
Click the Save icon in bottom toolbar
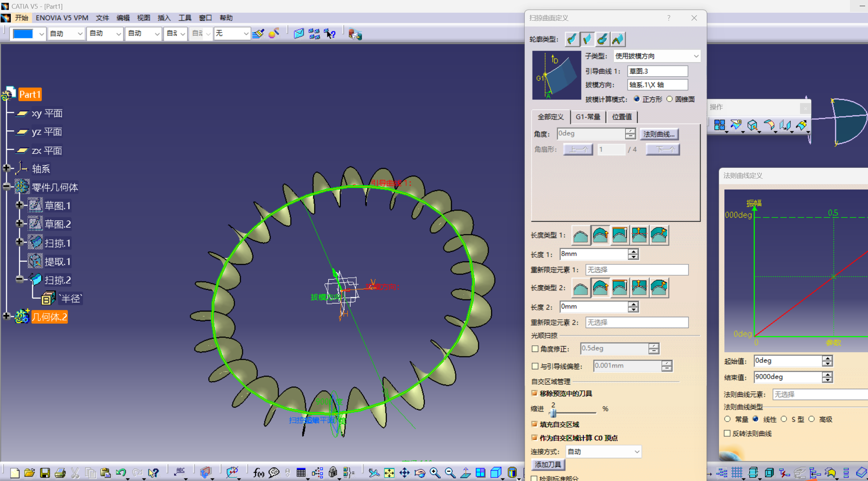click(45, 473)
